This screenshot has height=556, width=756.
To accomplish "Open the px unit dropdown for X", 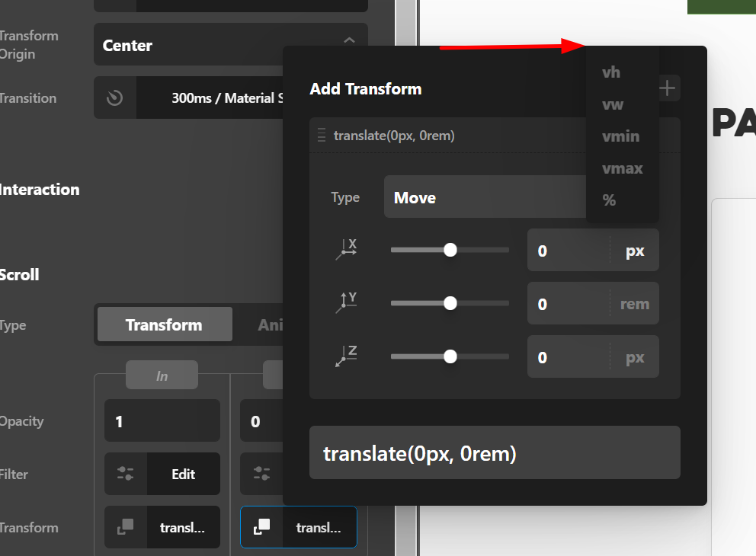I will point(635,251).
